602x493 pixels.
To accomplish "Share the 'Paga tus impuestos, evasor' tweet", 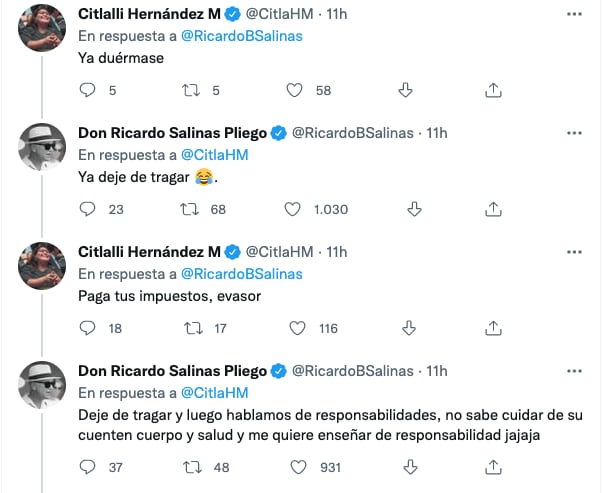I will point(492,328).
